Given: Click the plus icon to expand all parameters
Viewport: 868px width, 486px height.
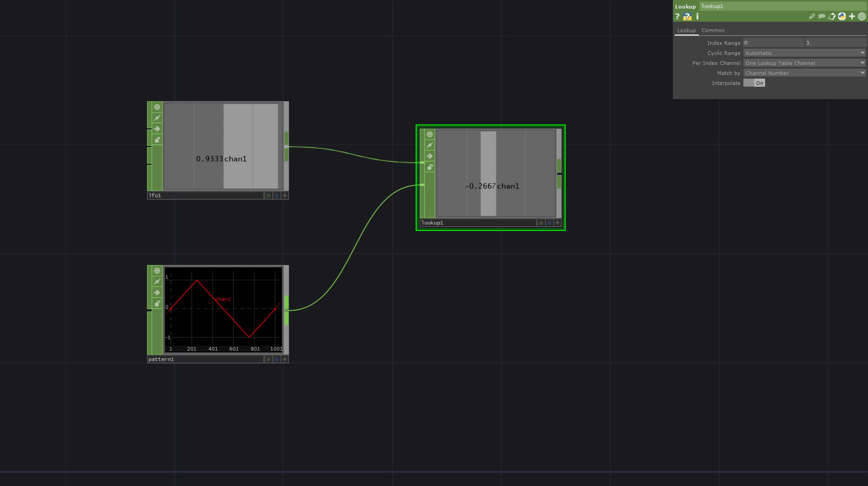Looking at the screenshot, I should [852, 16].
